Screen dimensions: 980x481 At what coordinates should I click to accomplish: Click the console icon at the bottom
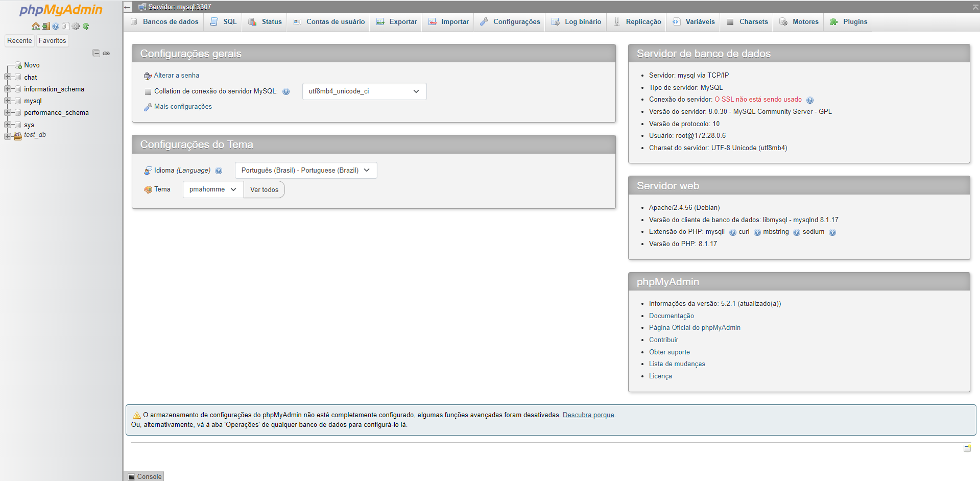point(132,477)
